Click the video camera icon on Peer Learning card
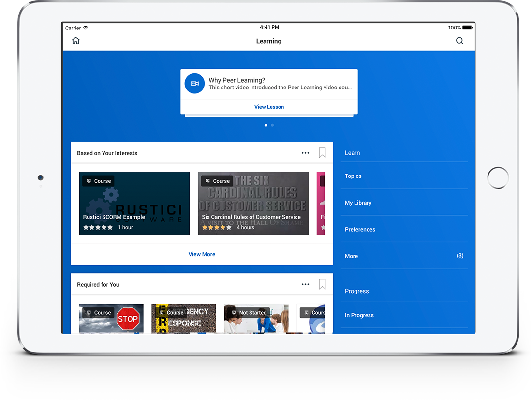532x411 pixels. [x=194, y=83]
